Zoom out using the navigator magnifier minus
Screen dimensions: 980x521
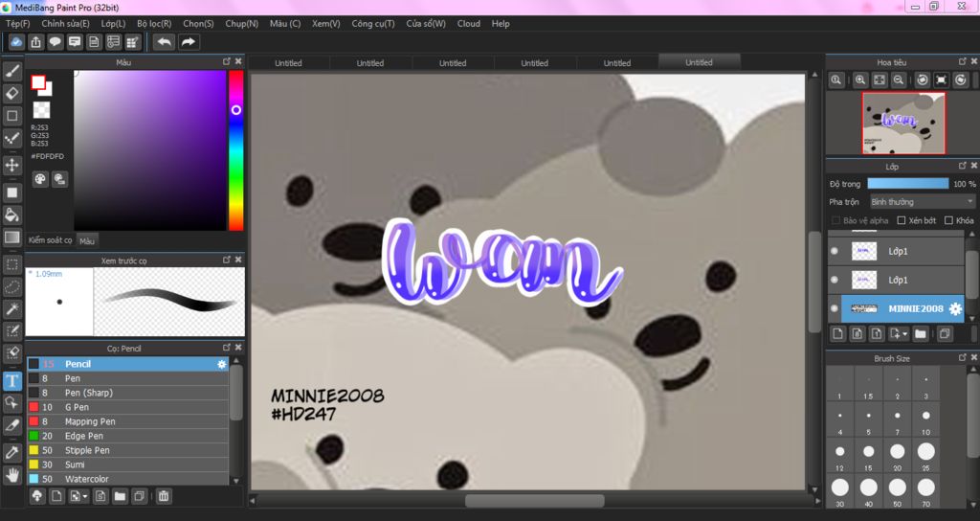[x=898, y=80]
